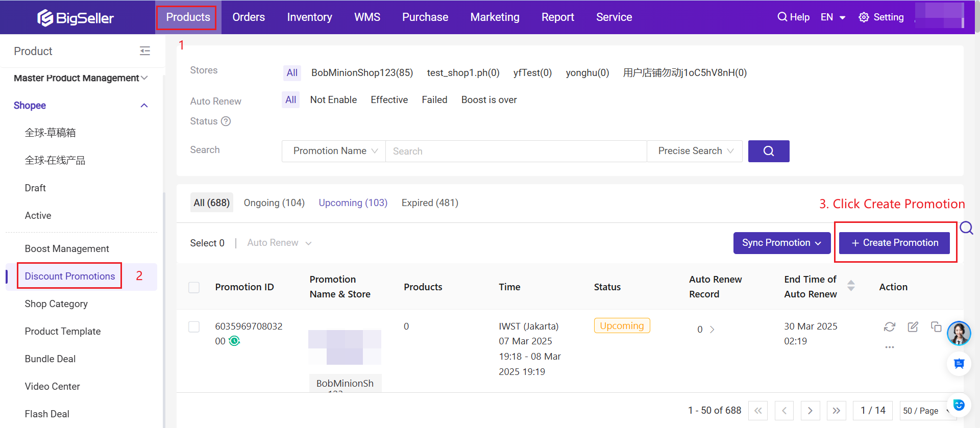This screenshot has width=980, height=428.
Task: Check the row for promotion 6035969708032
Action: point(194,326)
